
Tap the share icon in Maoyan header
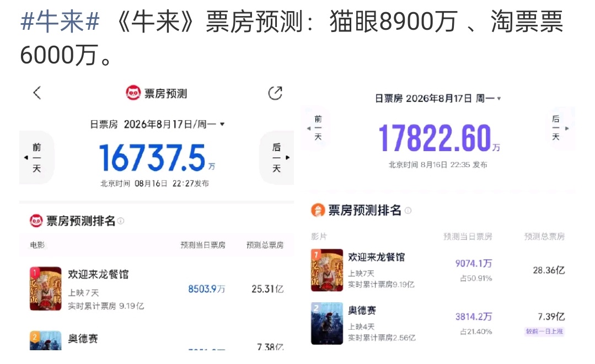[275, 93]
